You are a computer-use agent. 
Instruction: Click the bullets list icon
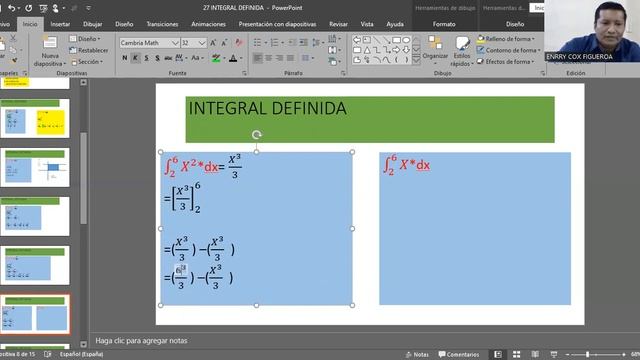coord(257,42)
